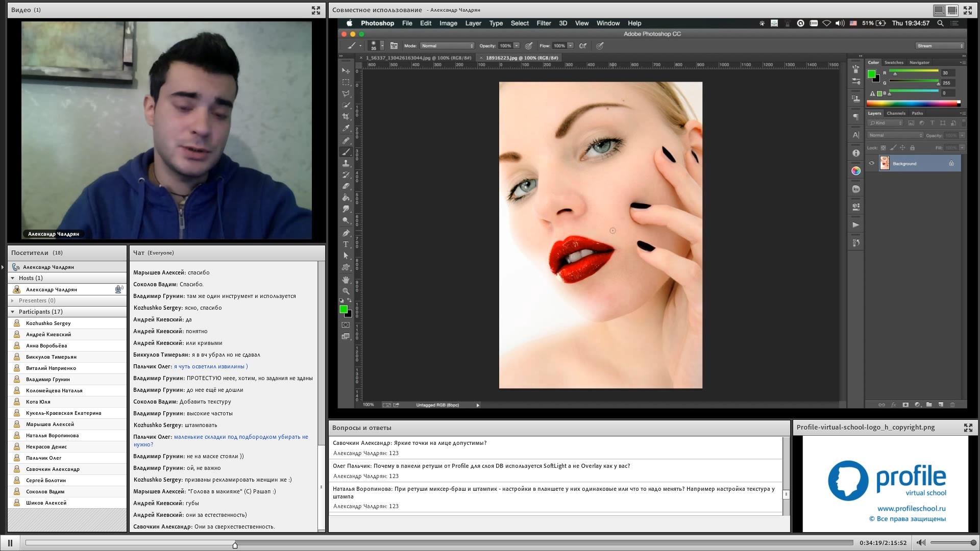The height and width of the screenshot is (551, 980).
Task: Click the foreground green color swatch
Action: point(344,309)
